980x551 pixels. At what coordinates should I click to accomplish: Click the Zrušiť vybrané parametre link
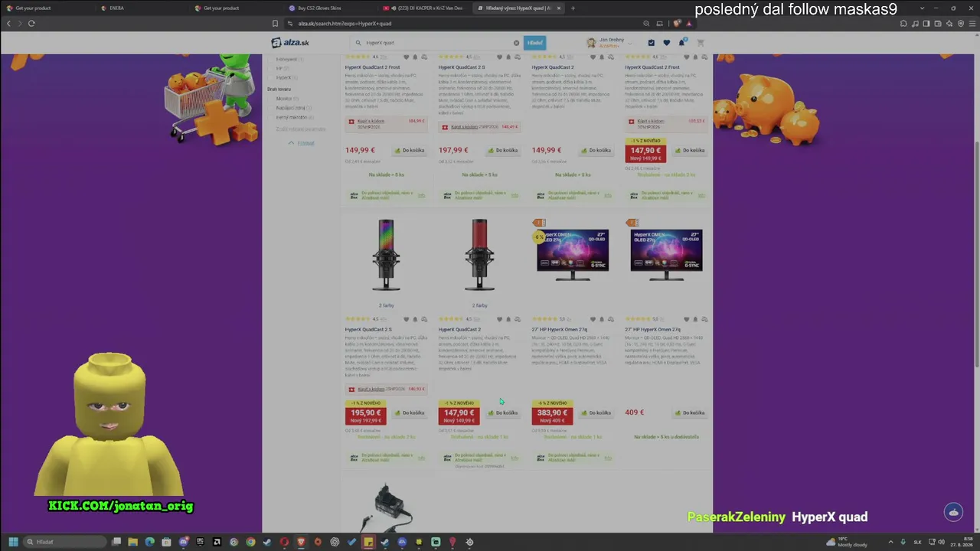click(301, 129)
